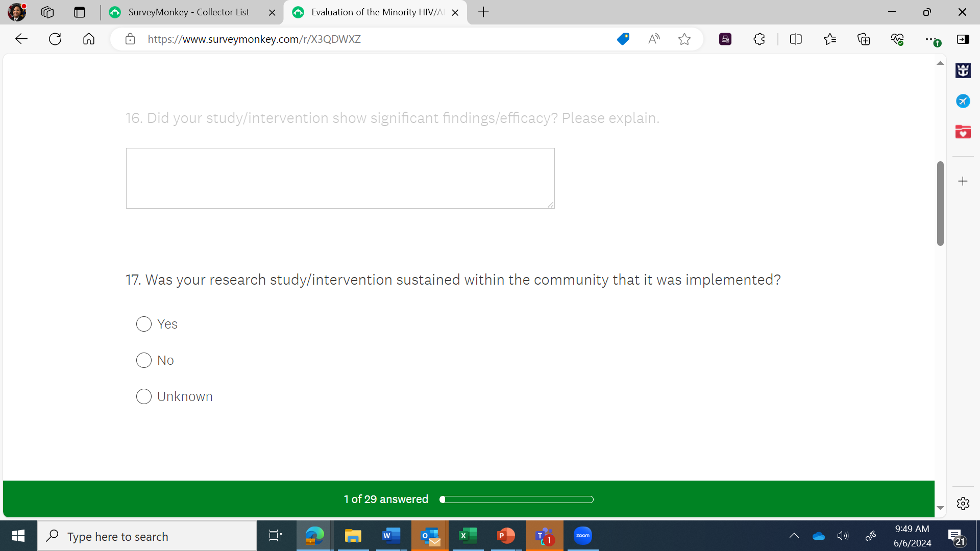Click the scroll down arrow of page
This screenshot has height=551, width=980.
click(940, 508)
